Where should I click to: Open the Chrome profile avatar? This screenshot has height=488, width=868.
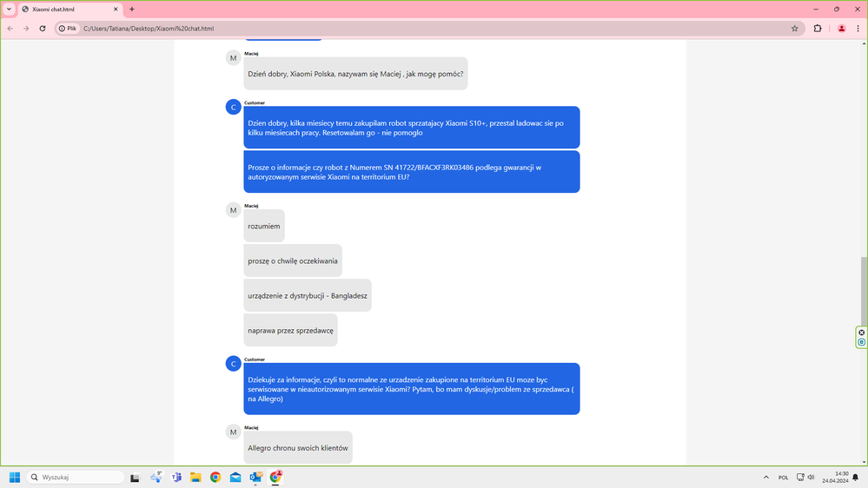coord(841,28)
